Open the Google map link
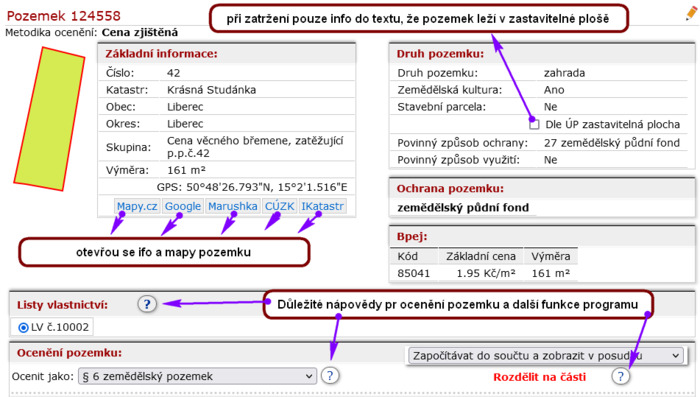 (x=183, y=206)
